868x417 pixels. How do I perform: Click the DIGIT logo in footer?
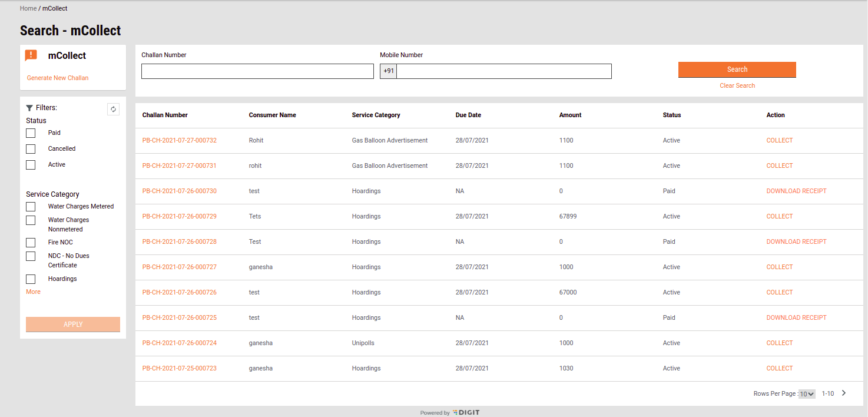coord(466,413)
